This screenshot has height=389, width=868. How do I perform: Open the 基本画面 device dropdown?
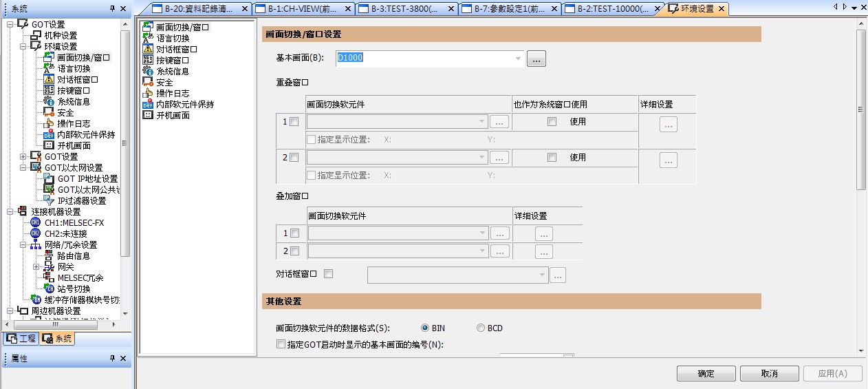518,59
